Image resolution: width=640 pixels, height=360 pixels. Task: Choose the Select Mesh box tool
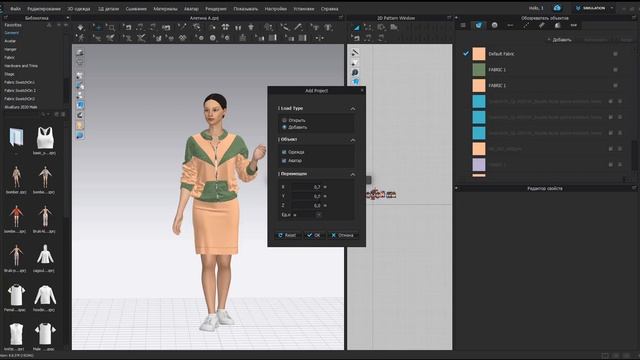111,27
